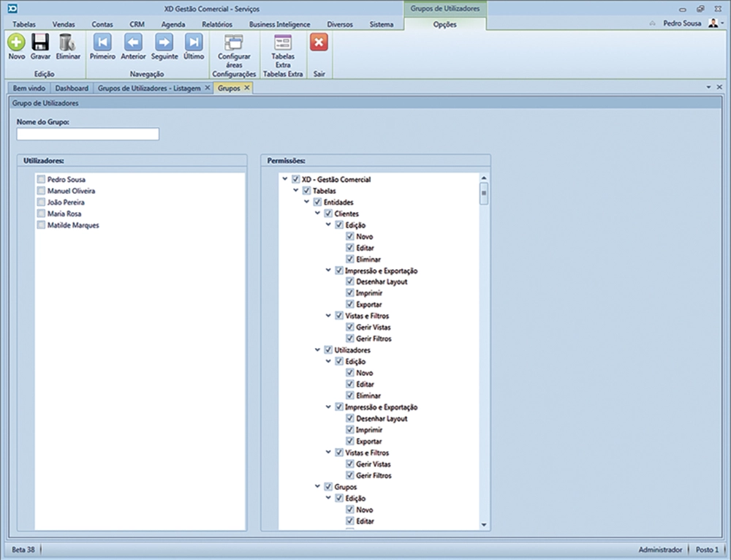Collapse the XD - Gestão Comercial root node
Viewport: 731px width, 560px height.
coord(284,179)
